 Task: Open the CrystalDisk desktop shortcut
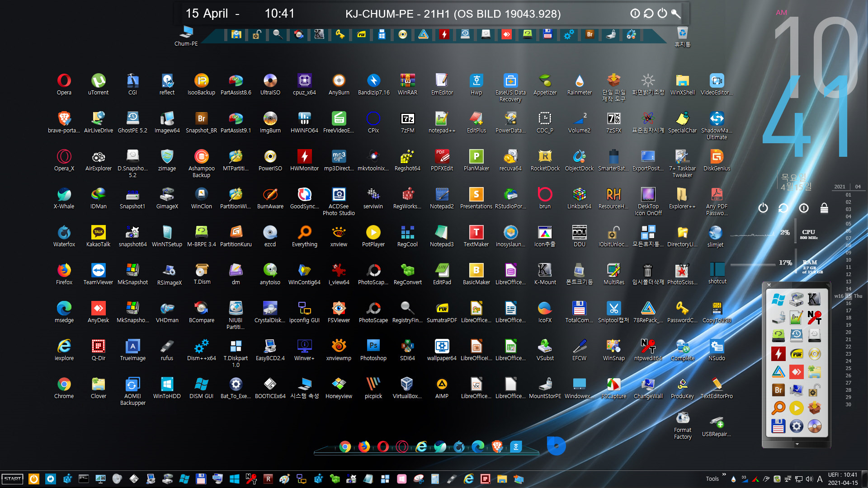(270, 312)
